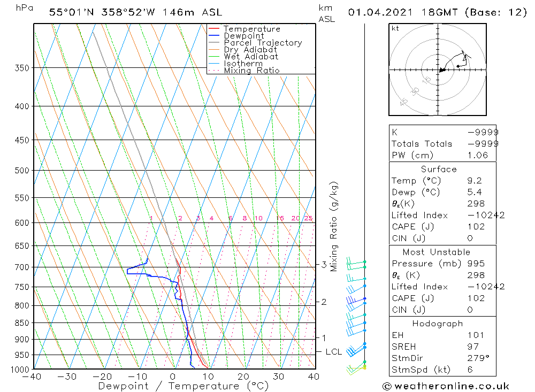Select the "Wet Adiabat" legend label
The image size is (535, 392).
[x=251, y=57]
